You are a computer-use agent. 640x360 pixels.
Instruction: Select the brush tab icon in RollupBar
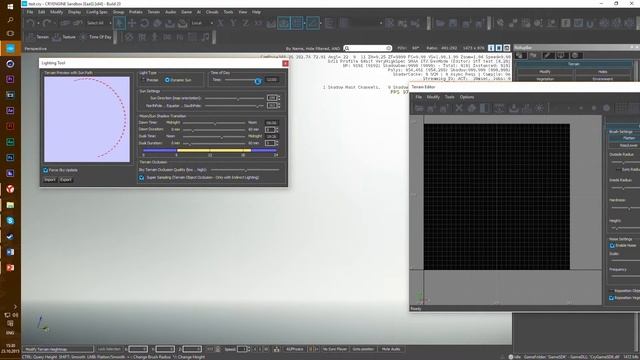547,56
